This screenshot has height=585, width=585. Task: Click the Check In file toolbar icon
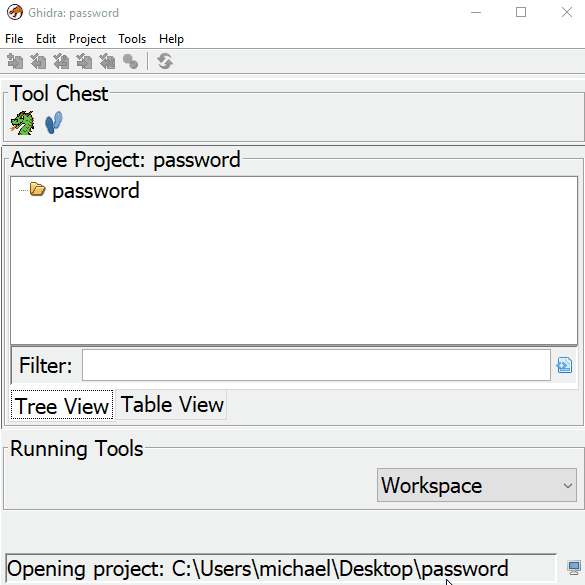point(84,62)
